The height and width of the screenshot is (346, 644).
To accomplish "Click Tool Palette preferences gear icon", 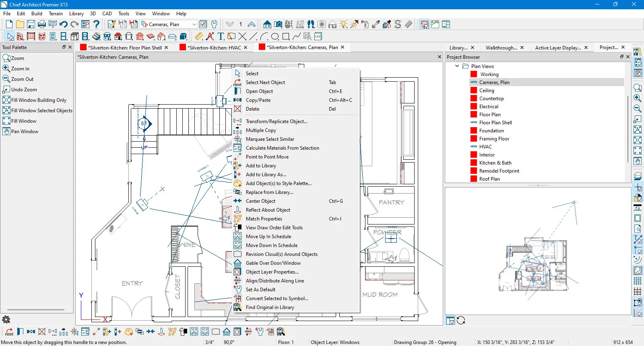I will point(6,319).
